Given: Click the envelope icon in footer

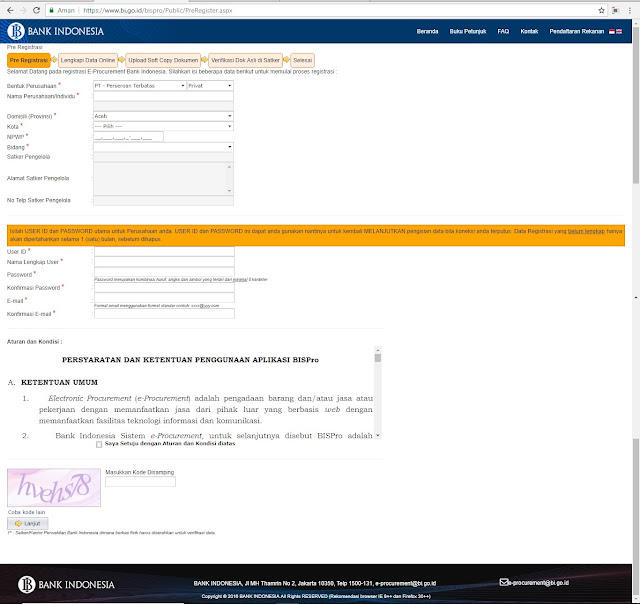Looking at the screenshot, I should pyautogui.click(x=504, y=582).
